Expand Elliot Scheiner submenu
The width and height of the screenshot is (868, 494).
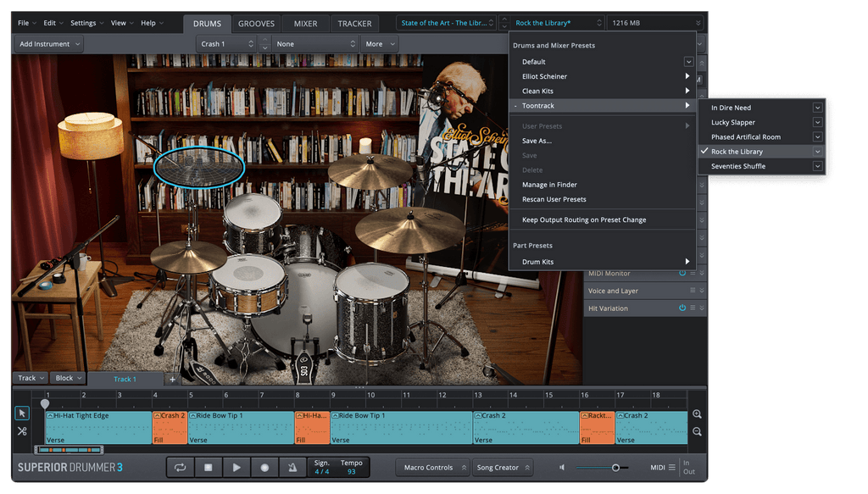tap(687, 76)
